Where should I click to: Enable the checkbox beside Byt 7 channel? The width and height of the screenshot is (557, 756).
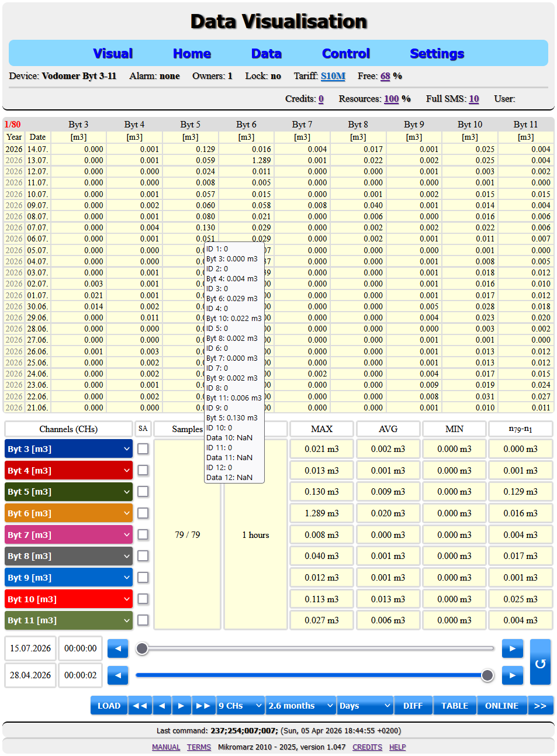(x=143, y=534)
